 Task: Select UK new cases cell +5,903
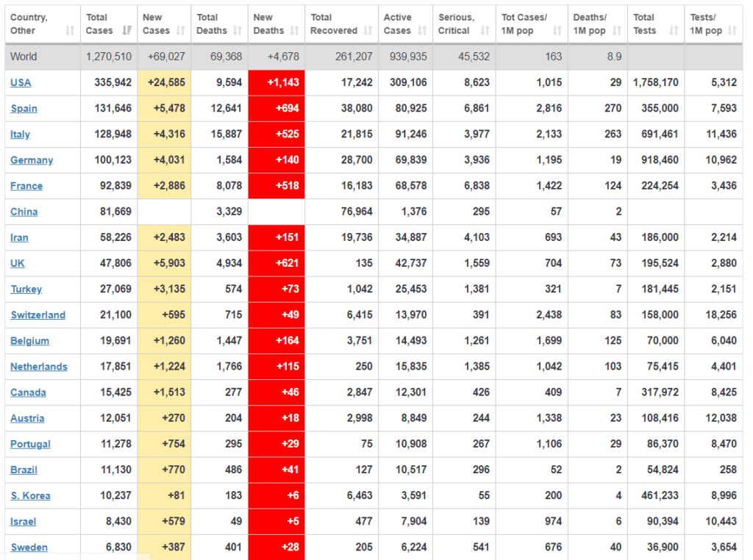(164, 263)
